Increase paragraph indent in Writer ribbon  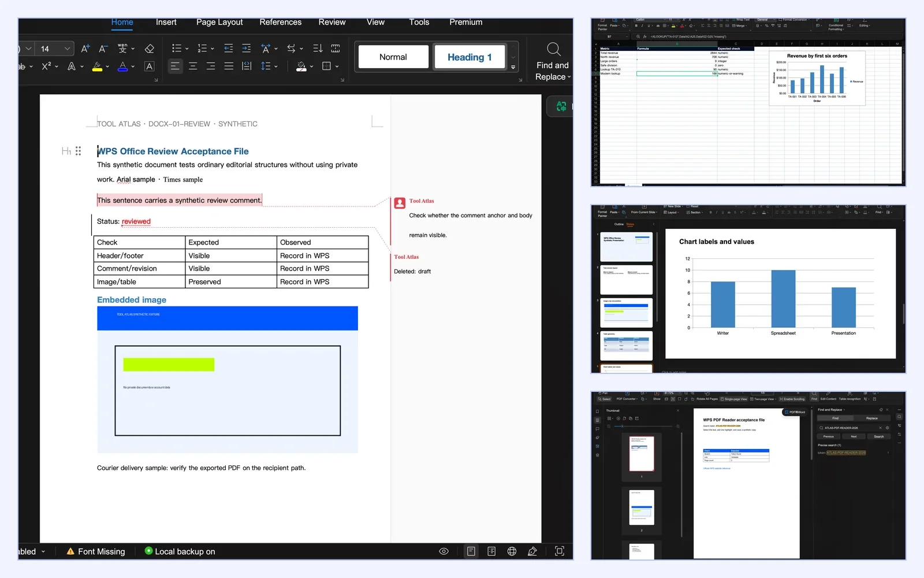click(247, 49)
